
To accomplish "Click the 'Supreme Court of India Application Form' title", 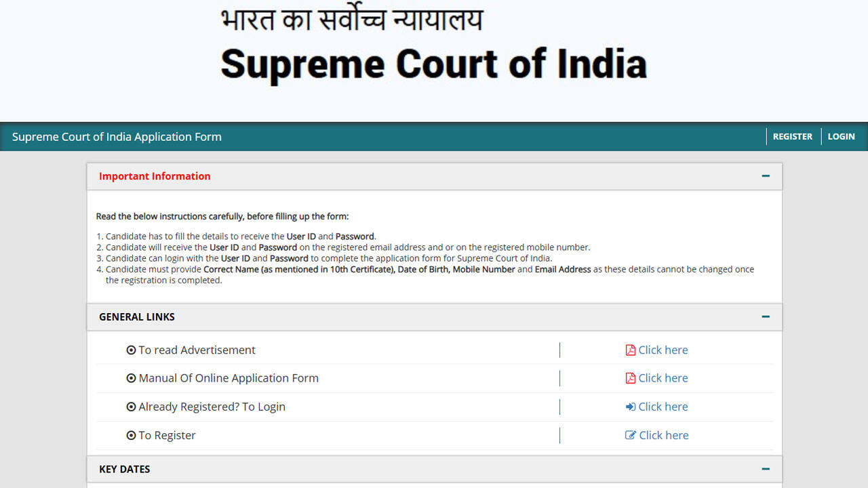I will [117, 137].
